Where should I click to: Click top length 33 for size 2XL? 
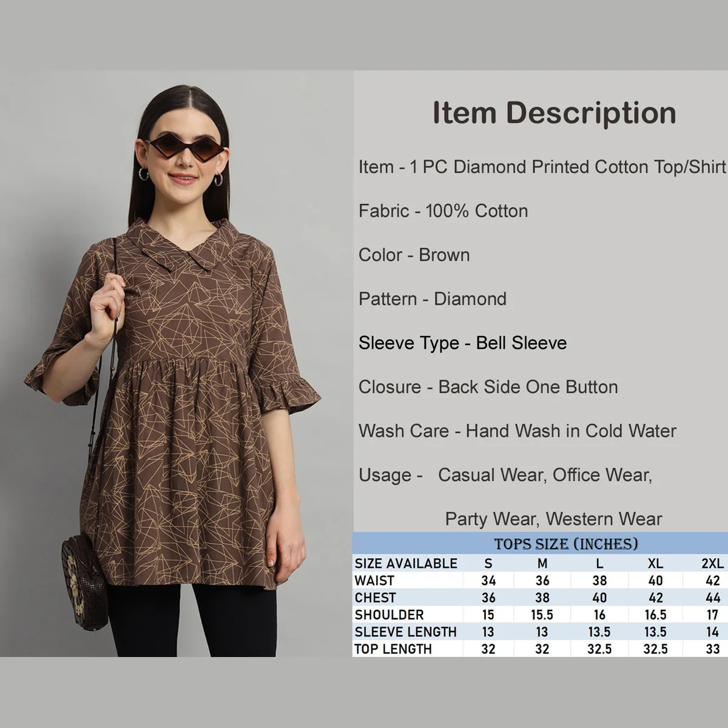[713, 649]
